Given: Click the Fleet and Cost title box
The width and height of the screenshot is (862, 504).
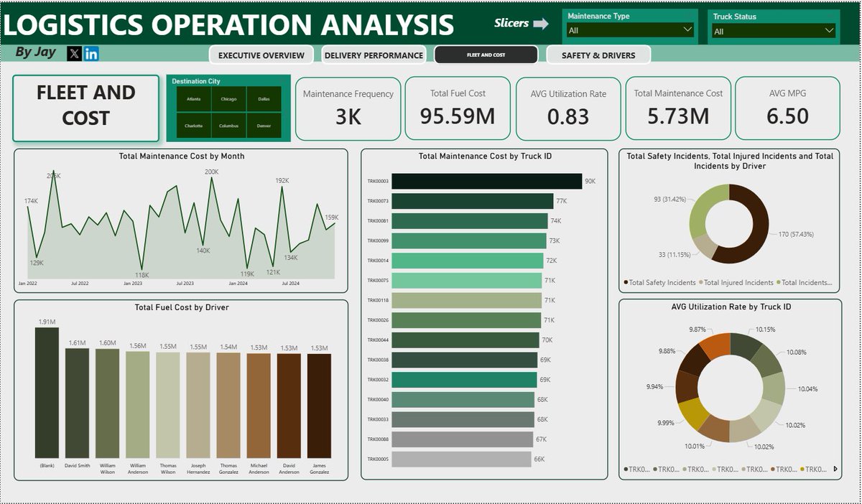Looking at the screenshot, I should (x=85, y=108).
